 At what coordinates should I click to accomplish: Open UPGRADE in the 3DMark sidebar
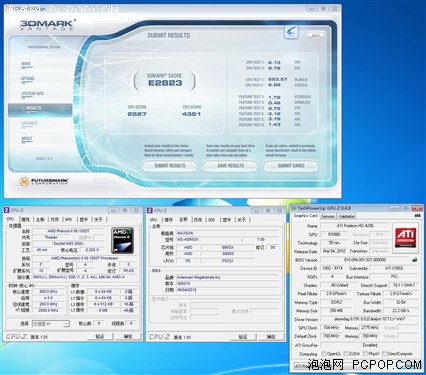(29, 124)
